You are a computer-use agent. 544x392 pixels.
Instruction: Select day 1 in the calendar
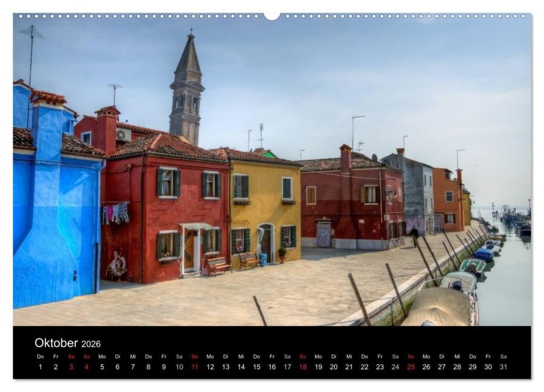pyautogui.click(x=41, y=367)
